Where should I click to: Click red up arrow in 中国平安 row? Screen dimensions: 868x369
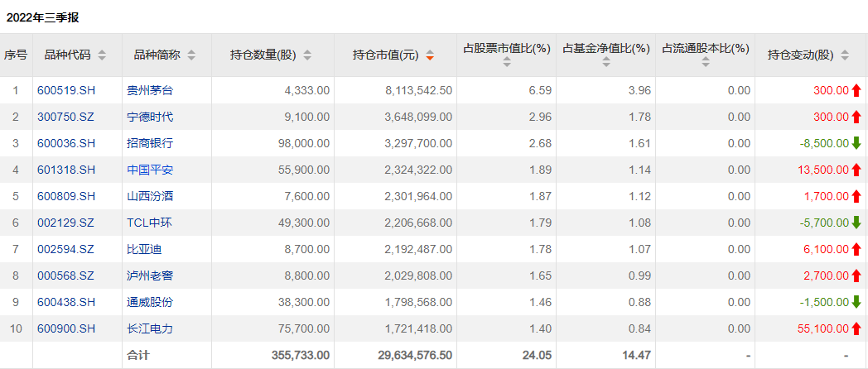point(856,170)
